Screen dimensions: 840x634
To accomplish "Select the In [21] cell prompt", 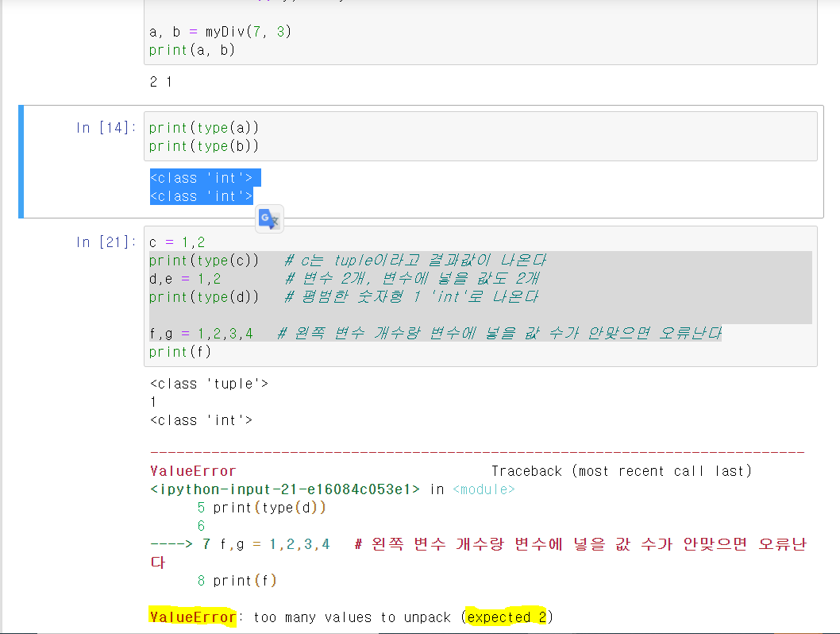I will click(x=106, y=242).
